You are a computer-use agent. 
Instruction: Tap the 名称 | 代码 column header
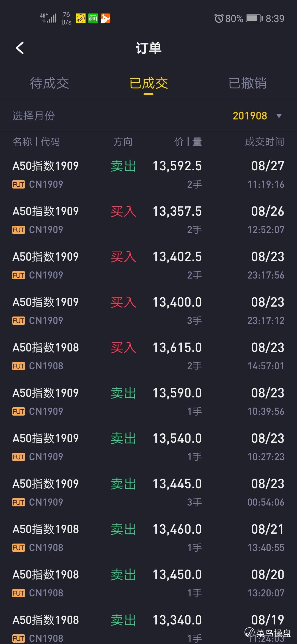pyautogui.click(x=36, y=142)
